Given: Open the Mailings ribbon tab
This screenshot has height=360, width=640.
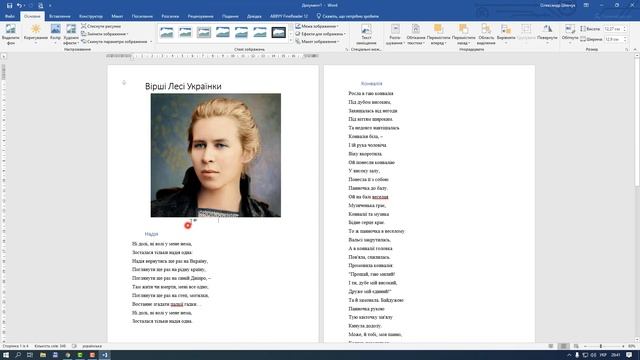Looking at the screenshot, I should (170, 16).
